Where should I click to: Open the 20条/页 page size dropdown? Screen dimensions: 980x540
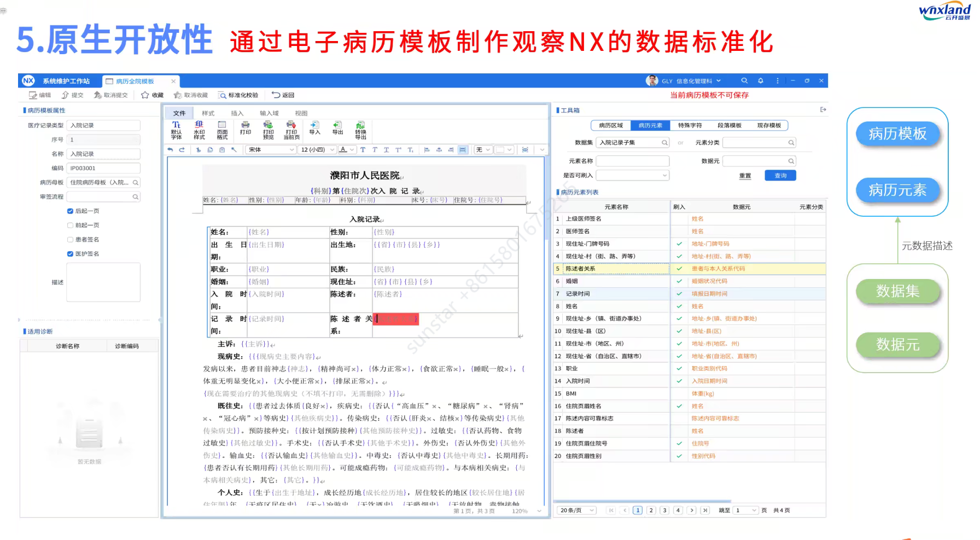[577, 510]
